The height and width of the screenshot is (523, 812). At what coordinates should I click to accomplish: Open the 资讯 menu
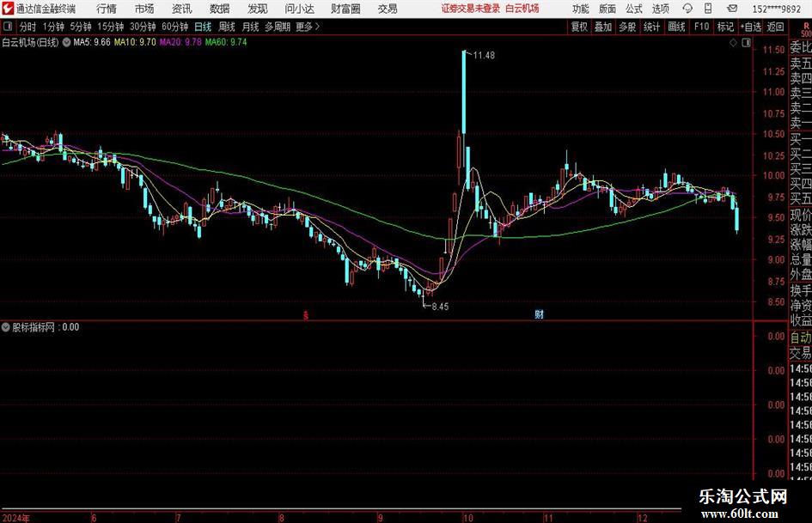click(182, 9)
